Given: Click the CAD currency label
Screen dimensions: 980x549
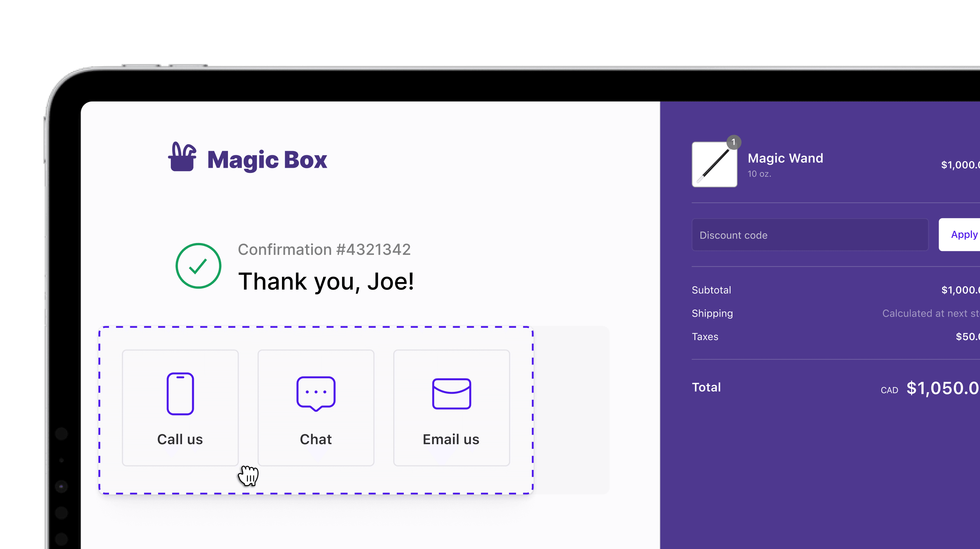Looking at the screenshot, I should [889, 391].
